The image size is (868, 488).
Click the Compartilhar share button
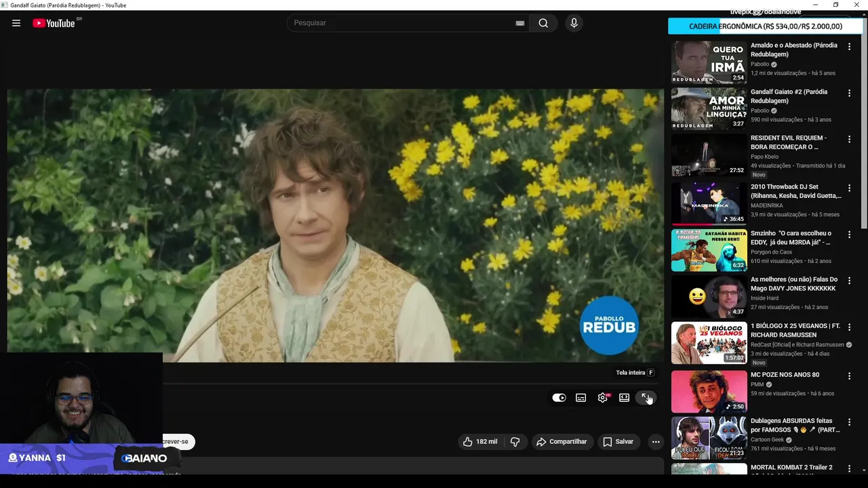(561, 442)
